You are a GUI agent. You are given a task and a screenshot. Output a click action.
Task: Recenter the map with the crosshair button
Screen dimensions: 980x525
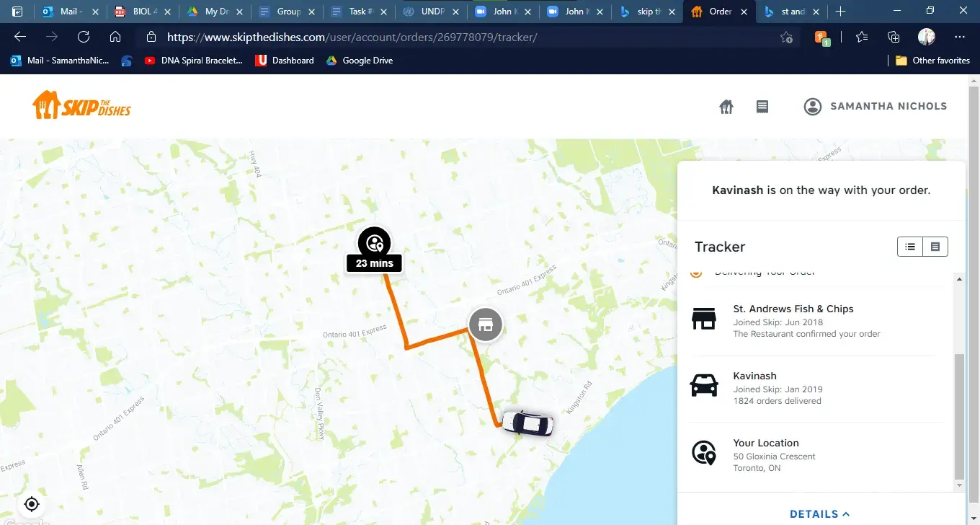(32, 504)
